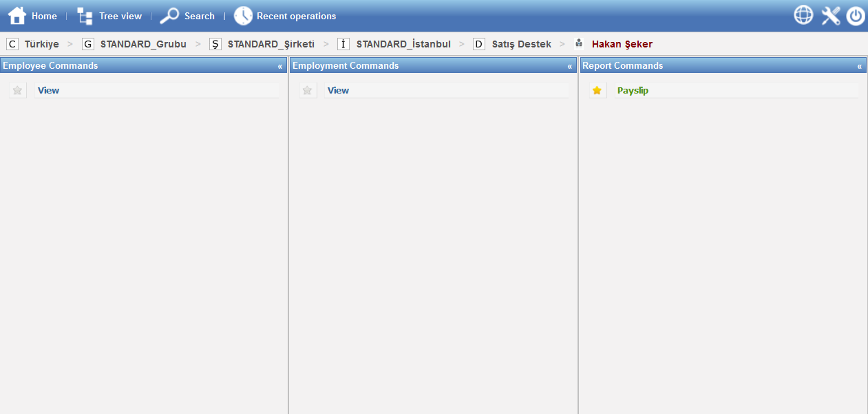Go to Home in the top menu
868x414 pixels.
click(44, 16)
